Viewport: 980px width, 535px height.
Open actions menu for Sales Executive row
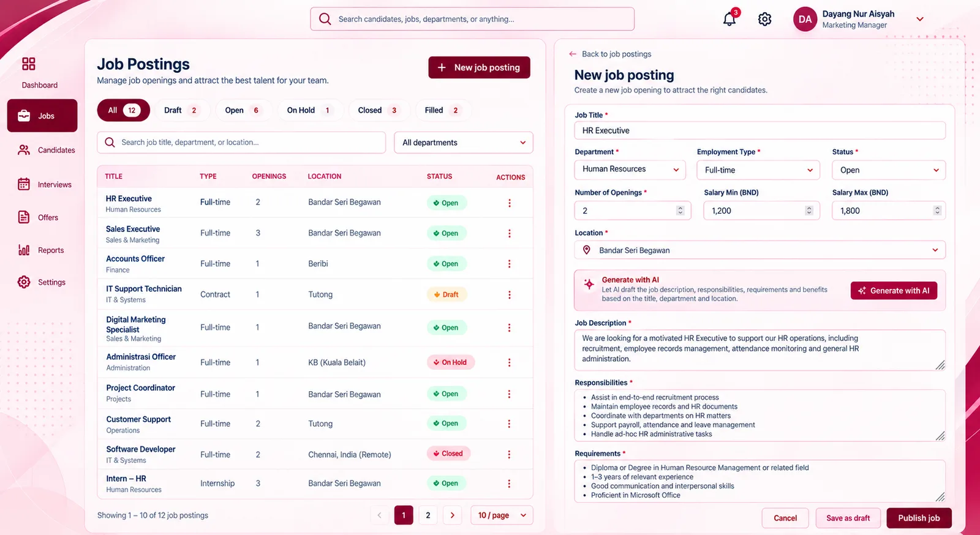pyautogui.click(x=509, y=233)
